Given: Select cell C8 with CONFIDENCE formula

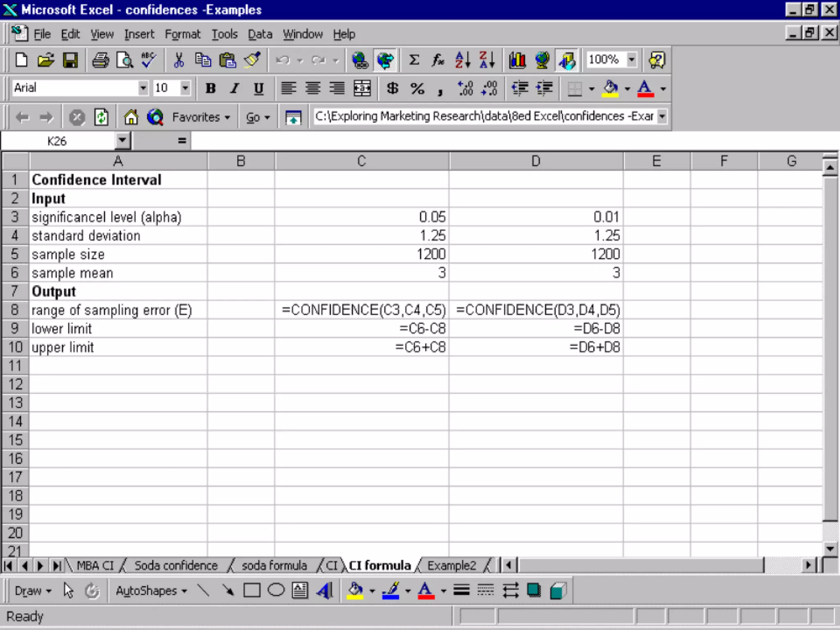Looking at the screenshot, I should tap(362, 310).
